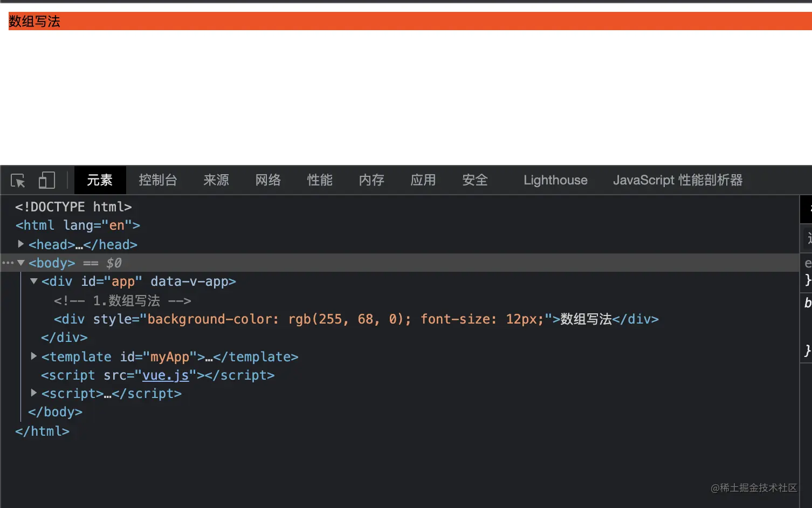Switch to the 应用 tab

pos(423,180)
